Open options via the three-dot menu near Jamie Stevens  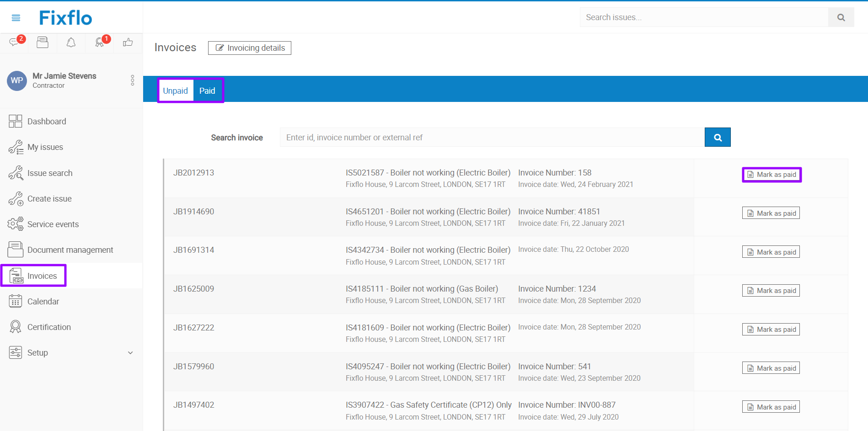pos(132,80)
